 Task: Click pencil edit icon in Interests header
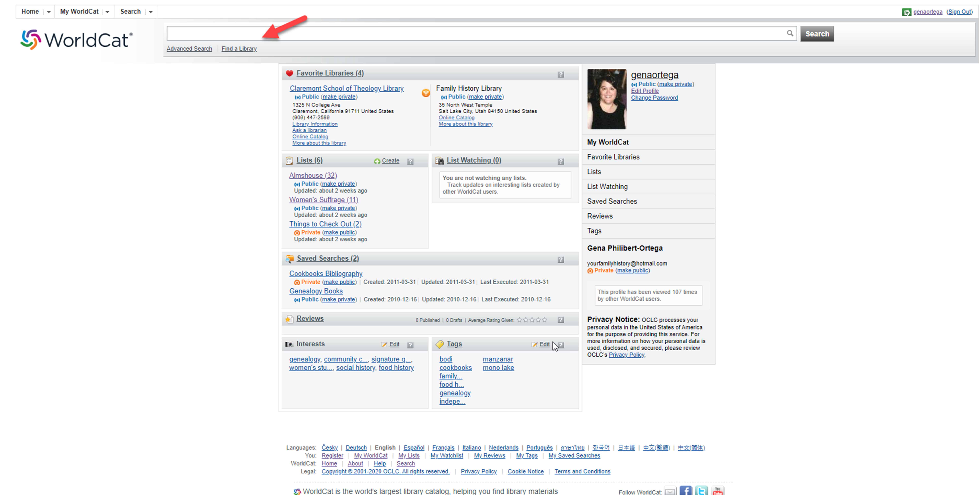coord(384,345)
